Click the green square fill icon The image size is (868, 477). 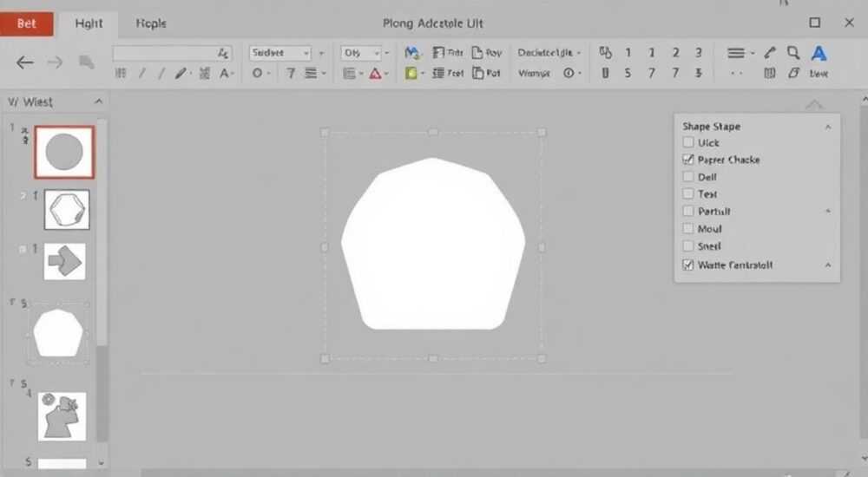[x=411, y=73]
